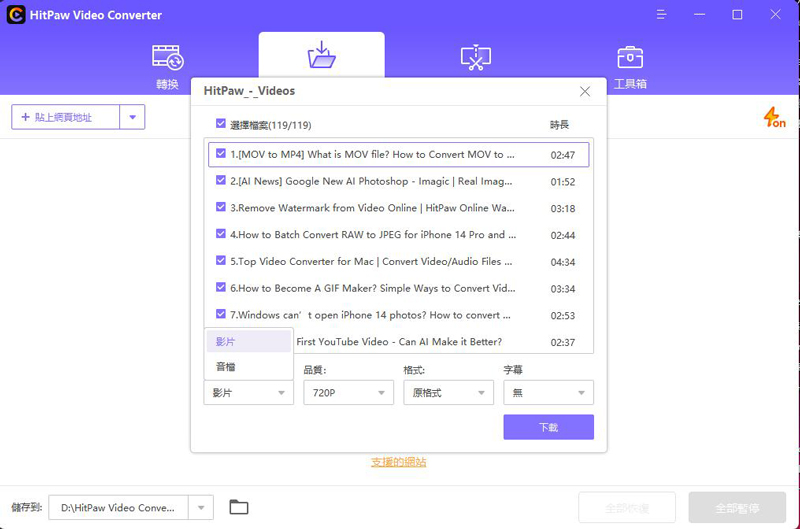This screenshot has height=529, width=800.
Task: Open the 支援的網站 supported sites link
Action: (x=398, y=462)
